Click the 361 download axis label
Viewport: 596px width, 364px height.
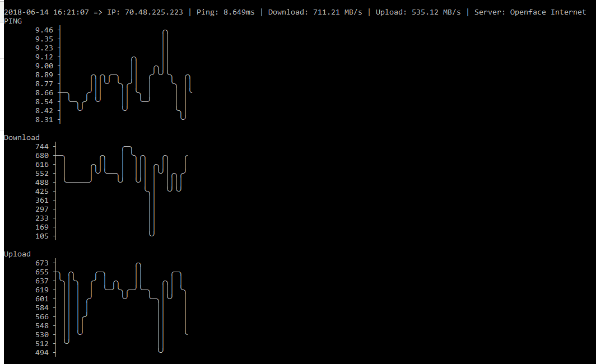42,200
